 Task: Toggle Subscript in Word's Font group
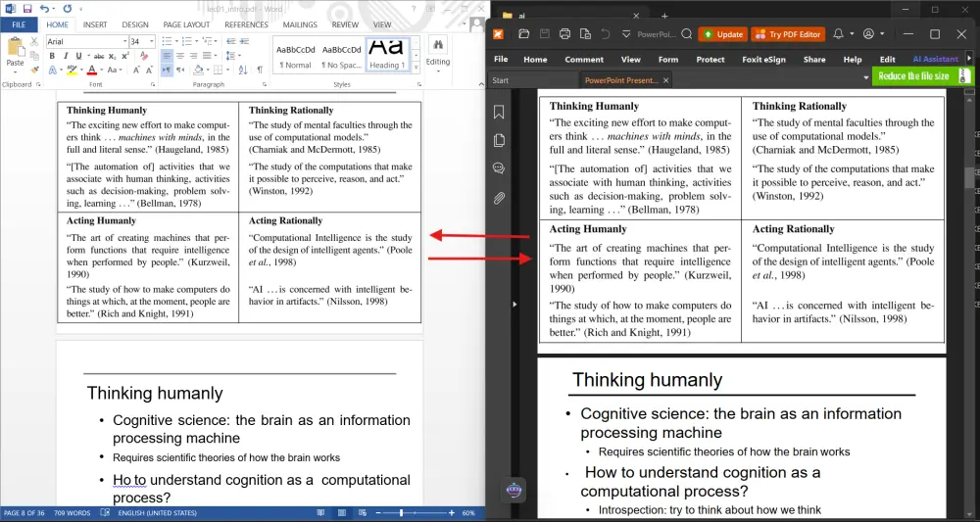pos(113,56)
